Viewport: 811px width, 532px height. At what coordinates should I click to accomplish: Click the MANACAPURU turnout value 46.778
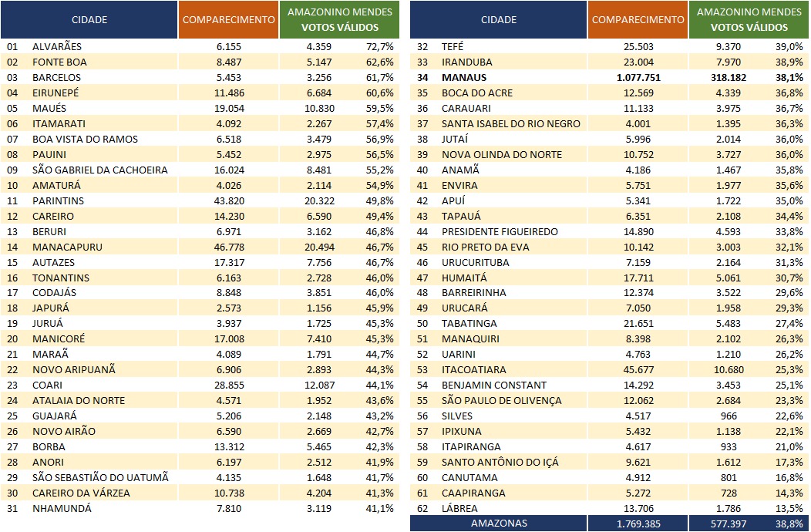point(229,247)
